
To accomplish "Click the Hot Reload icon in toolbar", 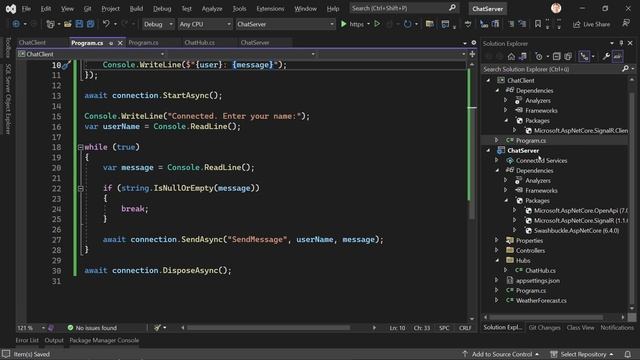I will coord(408,24).
